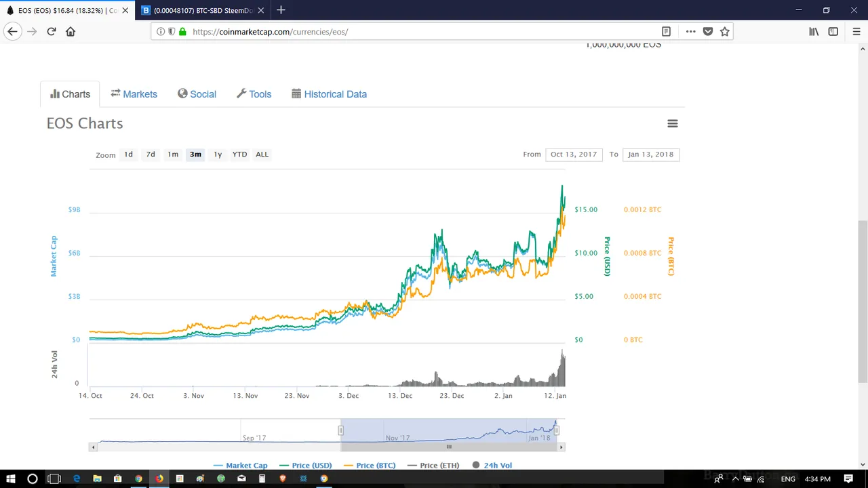Set chart zoom to ALL
Image resolution: width=868 pixels, height=488 pixels.
coord(262,155)
